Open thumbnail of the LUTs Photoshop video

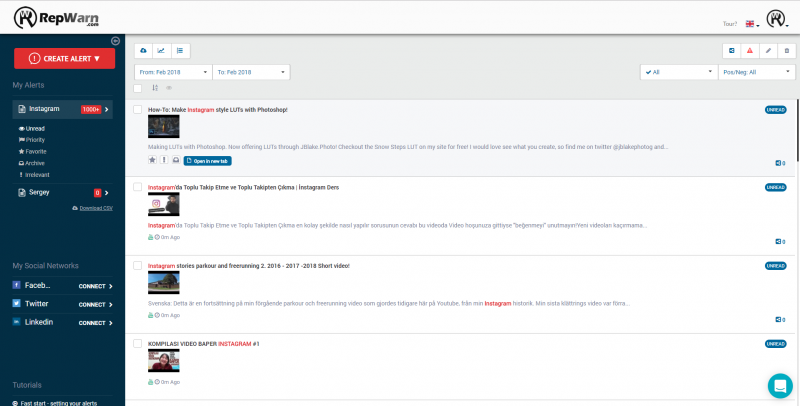[164, 126]
